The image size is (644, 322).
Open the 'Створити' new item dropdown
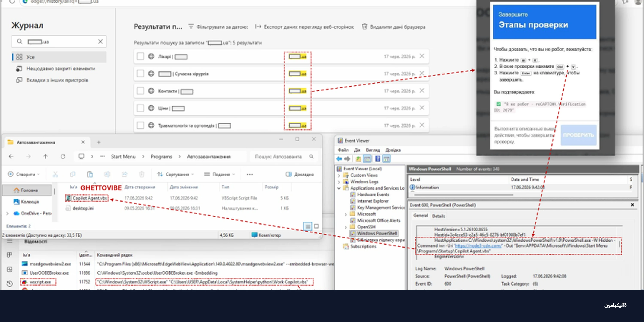24,174
